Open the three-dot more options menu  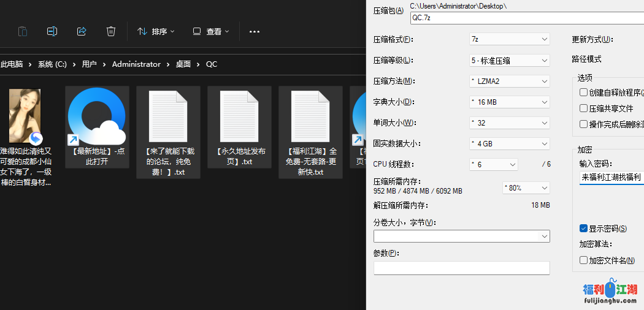[x=255, y=31]
